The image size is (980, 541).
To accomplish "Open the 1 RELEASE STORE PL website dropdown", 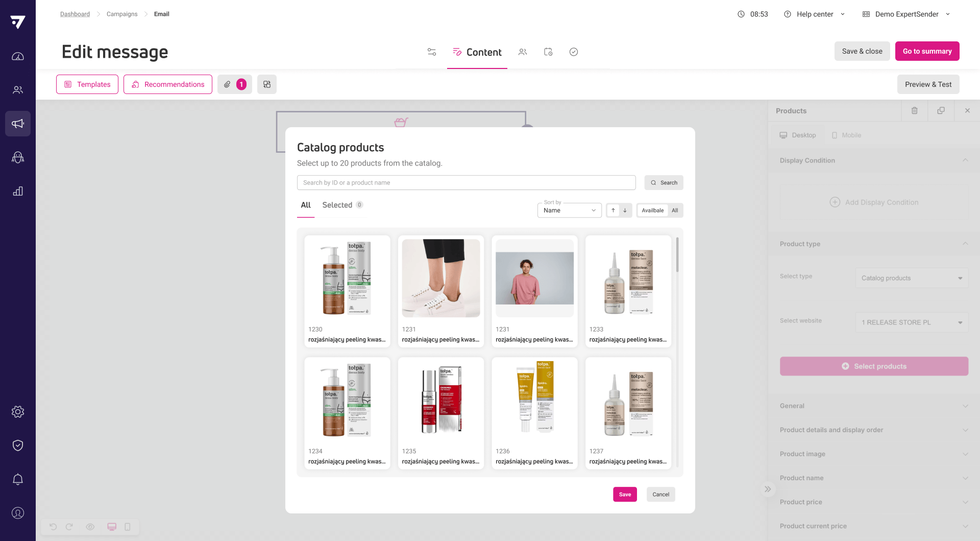I will pyautogui.click(x=912, y=322).
